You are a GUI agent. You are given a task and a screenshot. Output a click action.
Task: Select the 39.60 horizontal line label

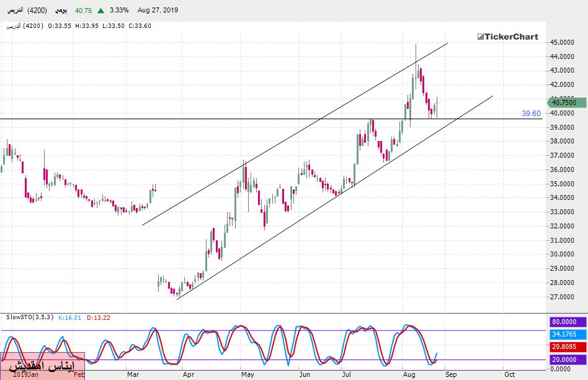(x=531, y=114)
